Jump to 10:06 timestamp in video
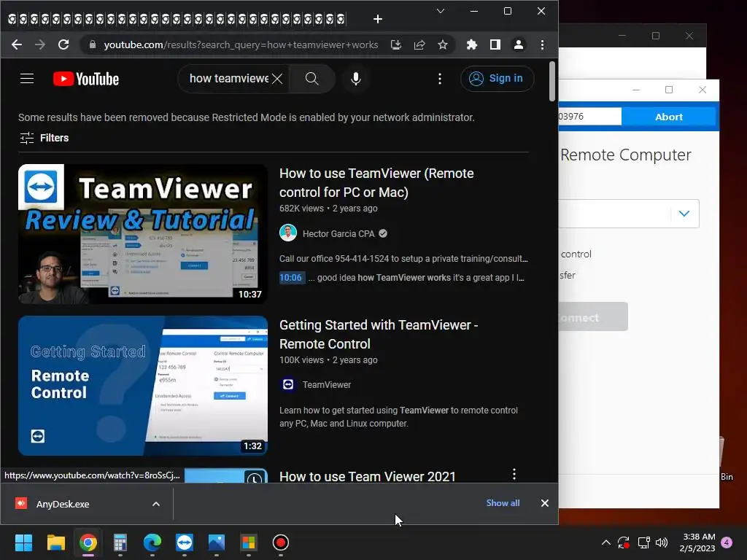747x560 pixels. (x=290, y=278)
